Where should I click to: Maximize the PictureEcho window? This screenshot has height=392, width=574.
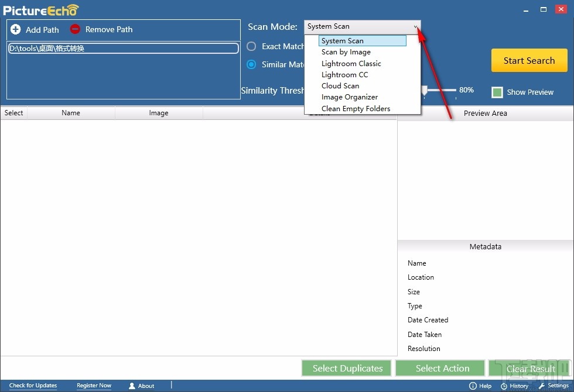(x=544, y=9)
